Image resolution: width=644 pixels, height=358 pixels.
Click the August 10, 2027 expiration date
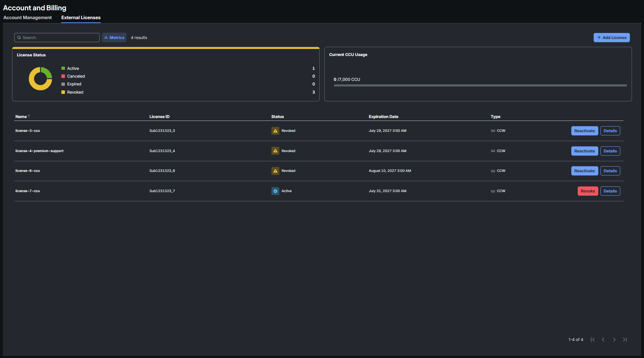390,171
